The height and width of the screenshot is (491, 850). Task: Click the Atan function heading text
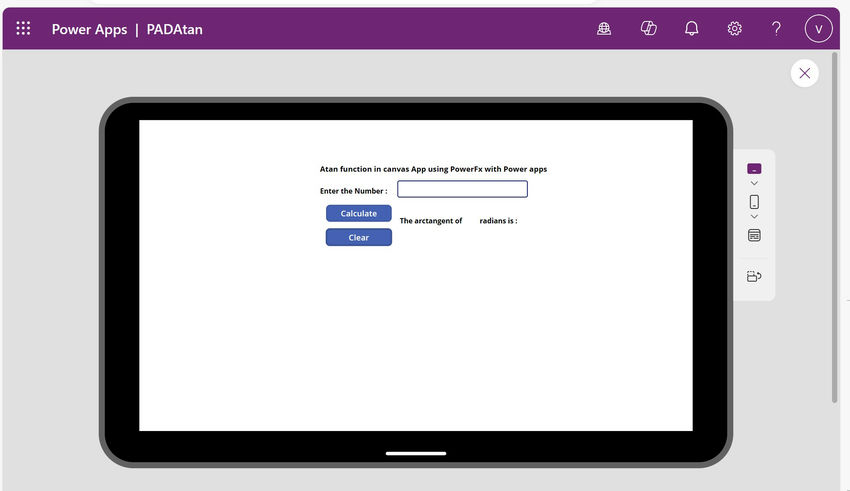433,169
